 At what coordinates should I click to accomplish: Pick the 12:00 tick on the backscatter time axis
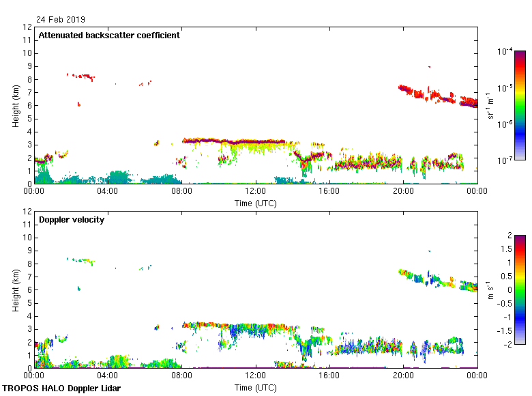(256, 191)
